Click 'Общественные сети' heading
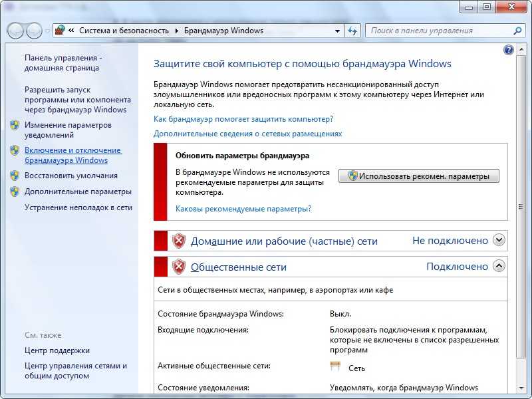 tap(239, 267)
